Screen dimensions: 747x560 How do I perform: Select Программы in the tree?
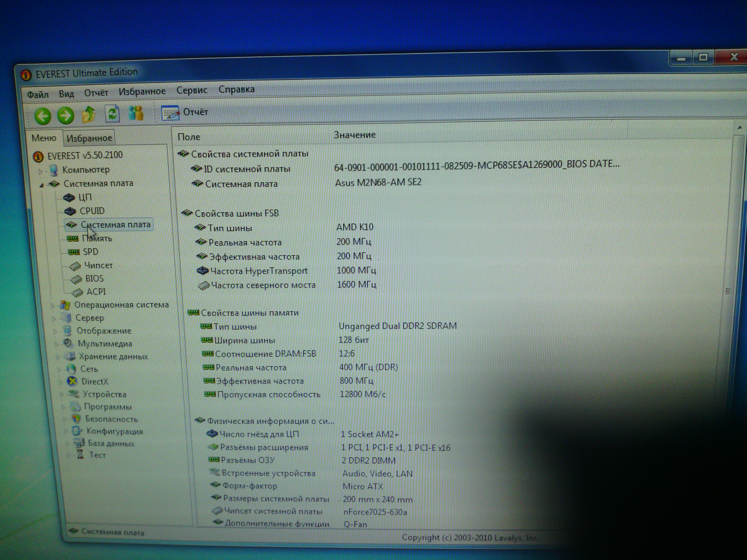click(108, 407)
